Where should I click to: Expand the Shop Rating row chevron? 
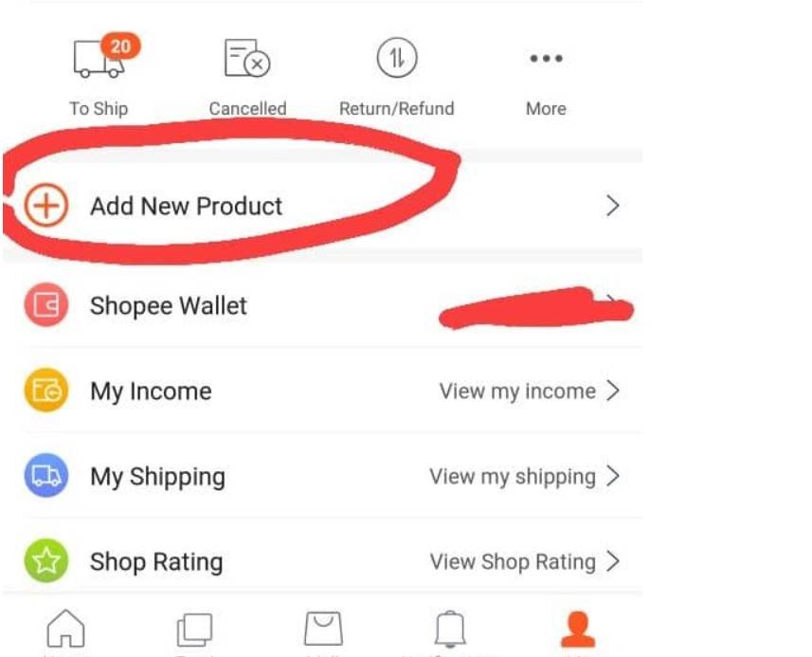[x=613, y=561]
